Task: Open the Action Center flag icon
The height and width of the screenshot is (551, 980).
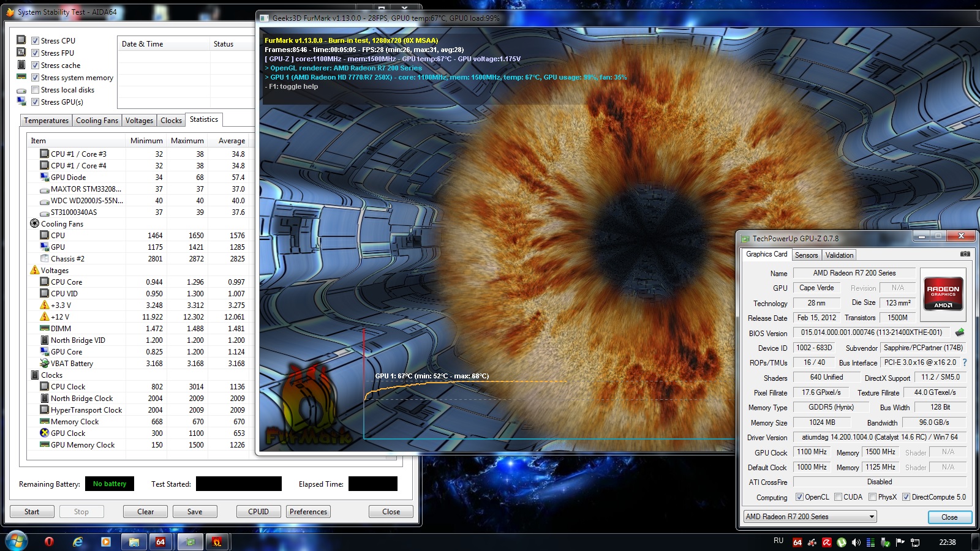Action: pyautogui.click(x=900, y=542)
